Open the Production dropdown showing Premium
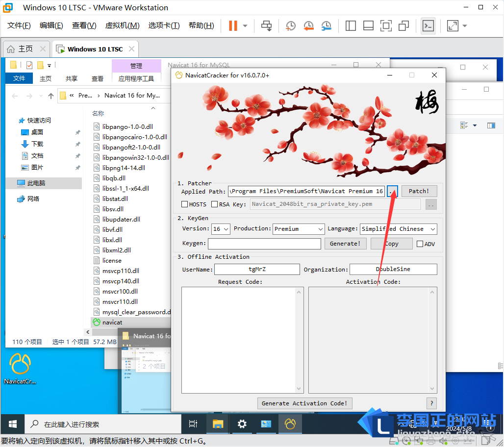Viewport: 504px width, 447px height. point(298,229)
